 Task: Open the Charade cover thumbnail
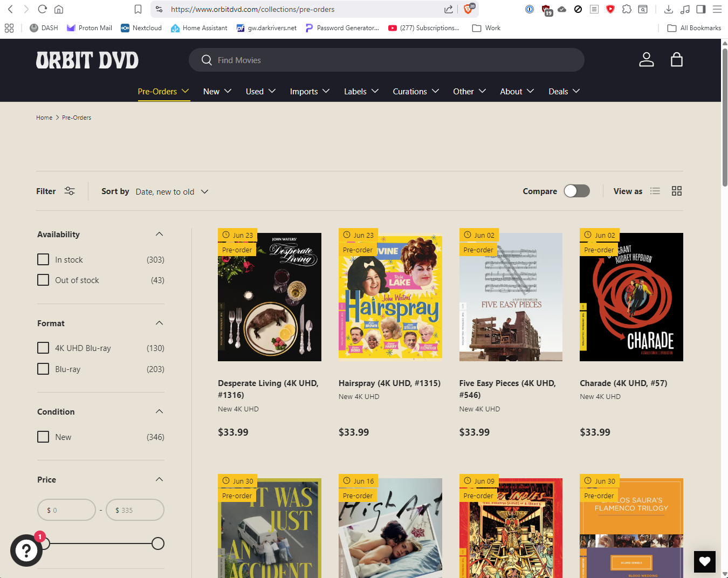point(631,297)
